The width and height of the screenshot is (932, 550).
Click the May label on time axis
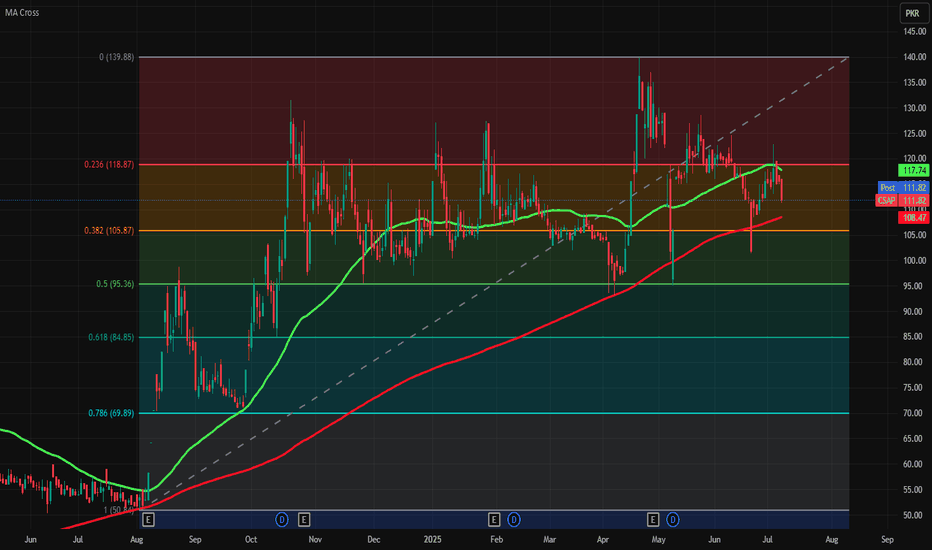[x=658, y=540]
